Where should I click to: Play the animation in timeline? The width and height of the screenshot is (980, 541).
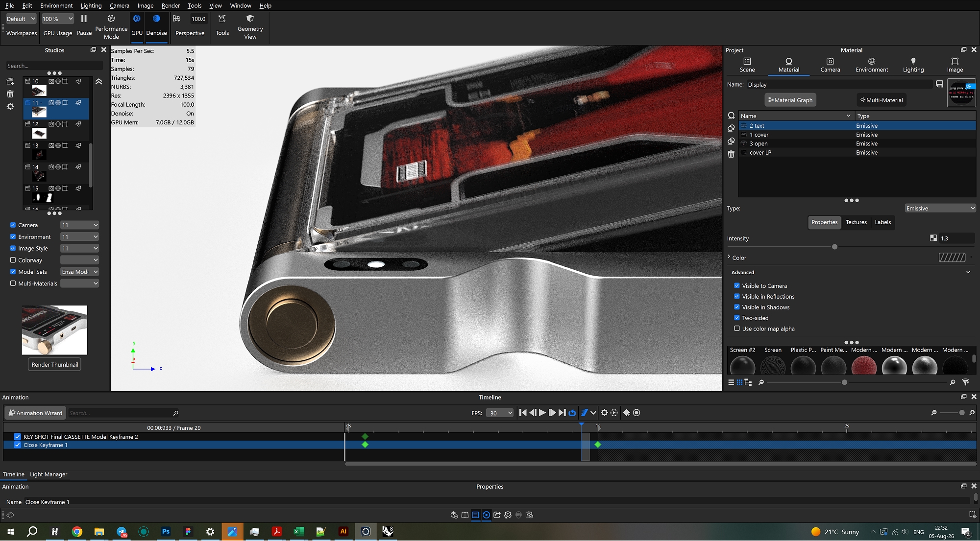click(x=542, y=413)
